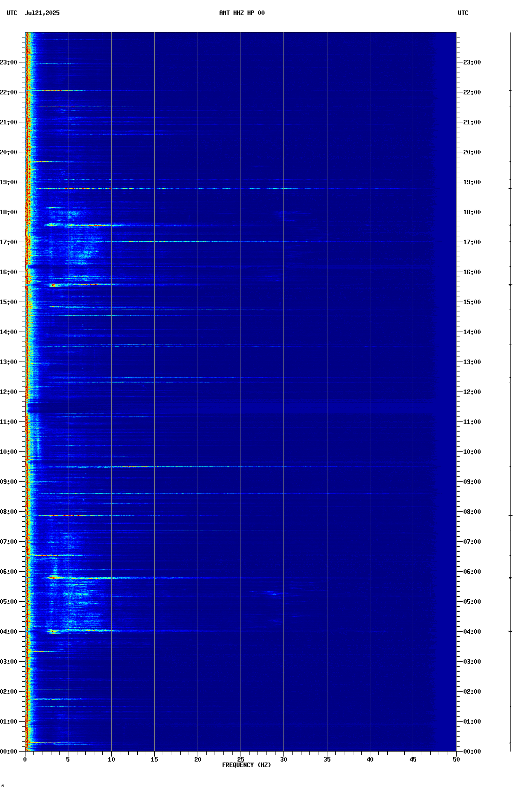Click '04:00' on the right time axis

click(472, 632)
